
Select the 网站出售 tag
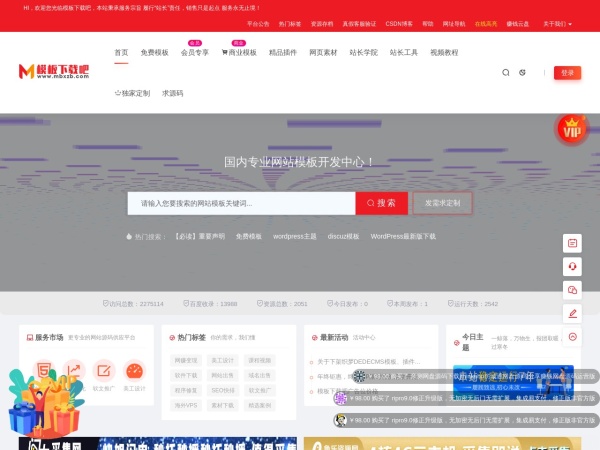coord(223,375)
